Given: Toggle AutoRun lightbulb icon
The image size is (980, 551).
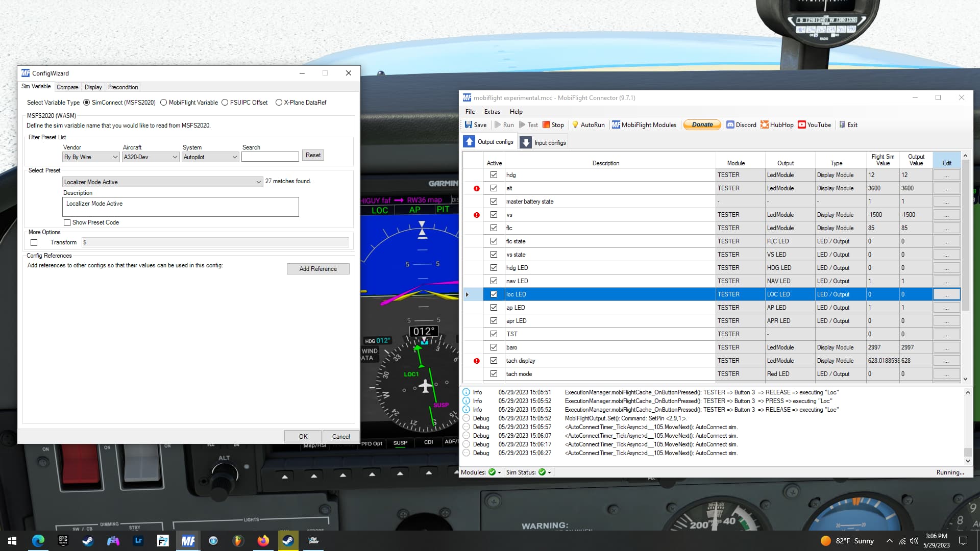Looking at the screenshot, I should tap(575, 124).
